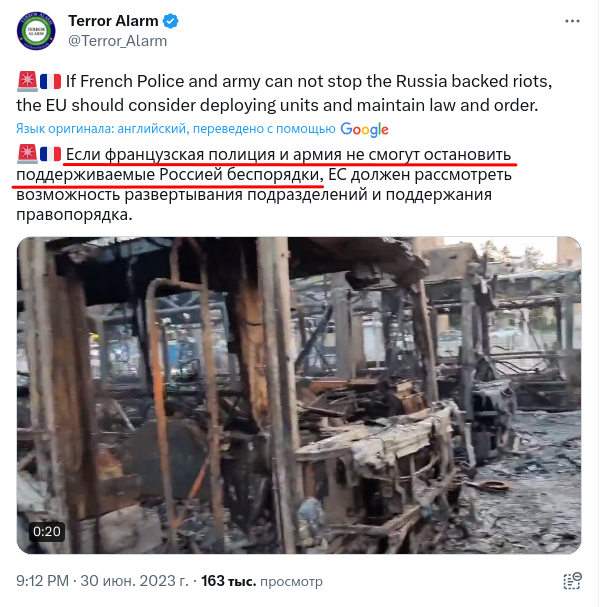This screenshot has width=601, height=607.
Task: Open the Terror Alarm display name
Action: 113,21
